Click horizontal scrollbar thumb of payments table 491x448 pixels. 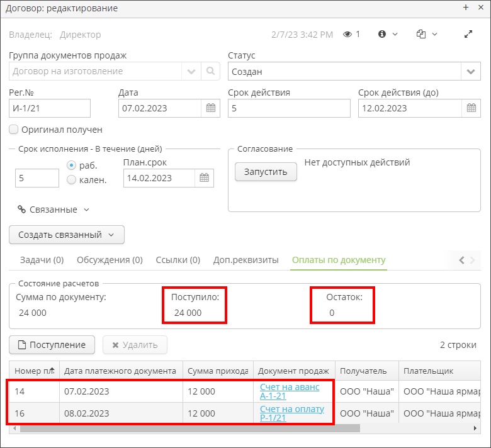(189, 428)
